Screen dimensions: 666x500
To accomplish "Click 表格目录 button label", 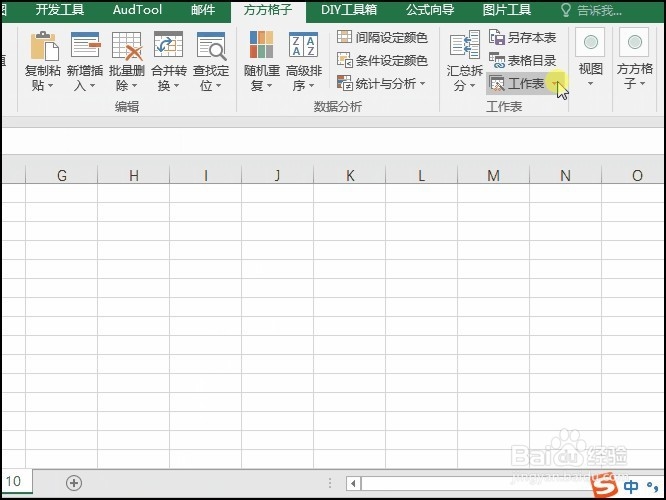I will click(x=532, y=61).
